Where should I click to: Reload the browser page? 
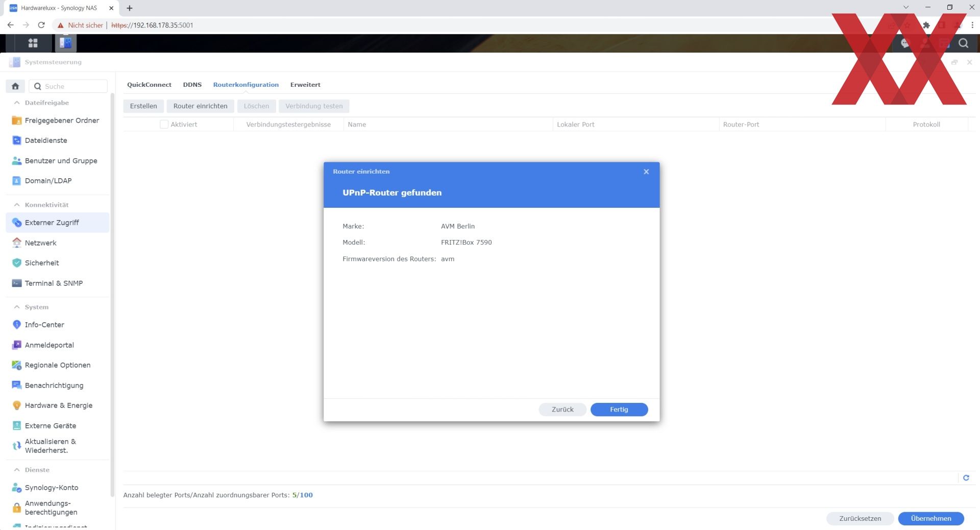pyautogui.click(x=41, y=25)
